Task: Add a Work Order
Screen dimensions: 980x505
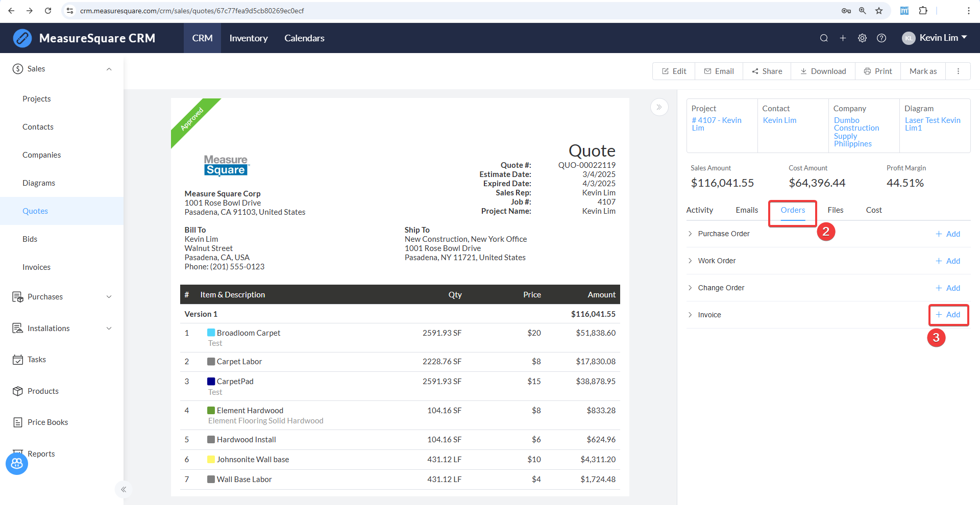Action: [x=948, y=261]
